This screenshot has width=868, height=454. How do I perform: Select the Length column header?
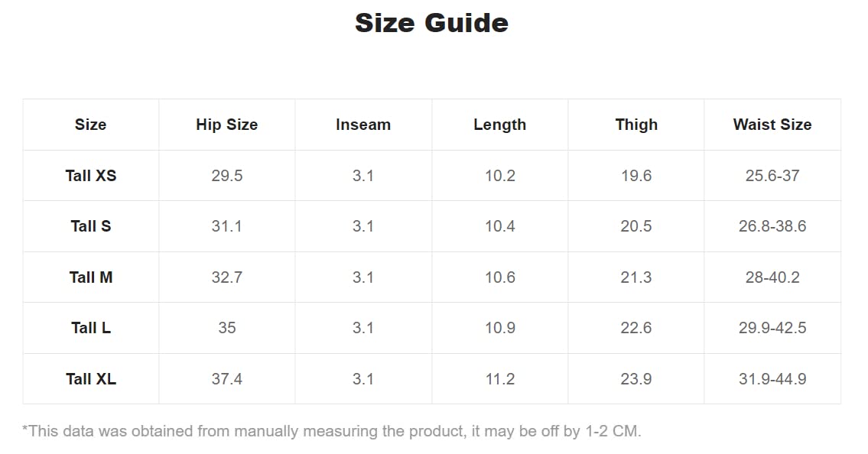click(x=500, y=125)
